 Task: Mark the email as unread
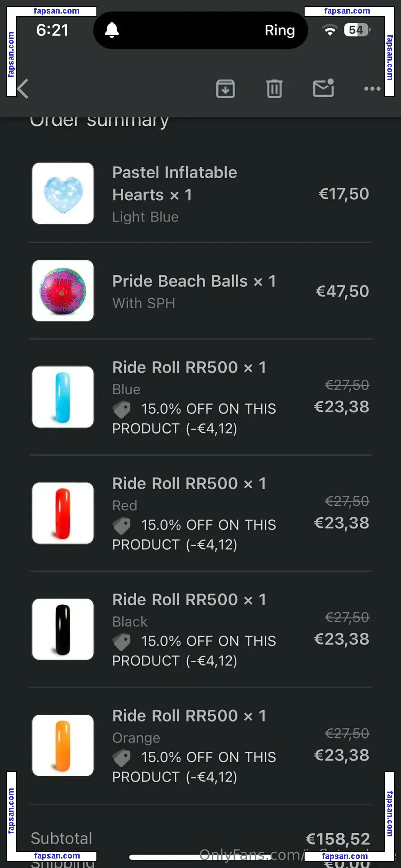[324, 88]
